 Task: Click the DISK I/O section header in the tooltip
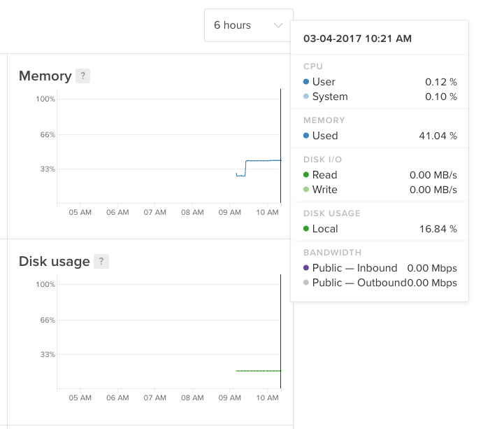coord(322,160)
